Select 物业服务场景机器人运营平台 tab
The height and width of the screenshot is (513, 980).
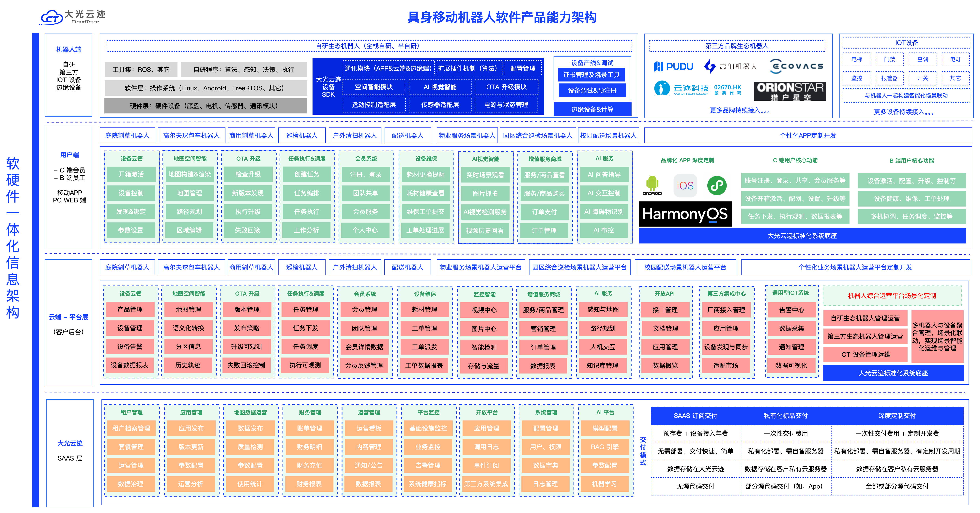coord(481,267)
